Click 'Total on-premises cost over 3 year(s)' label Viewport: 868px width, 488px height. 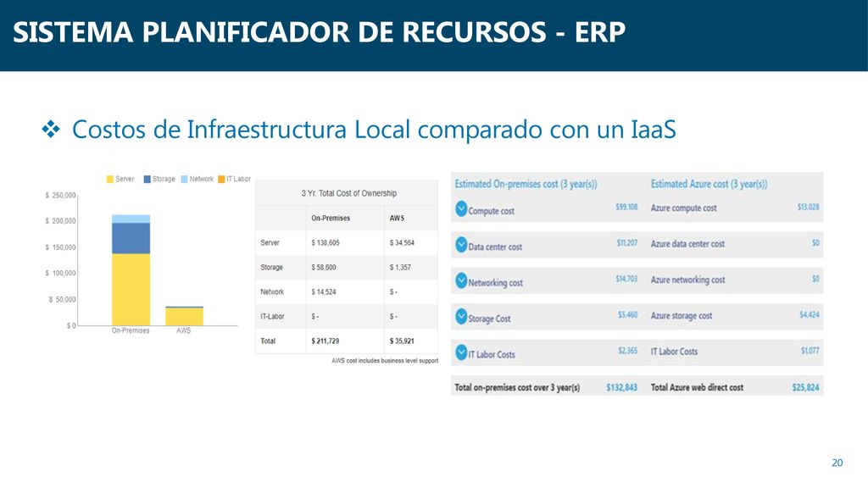click(x=518, y=387)
